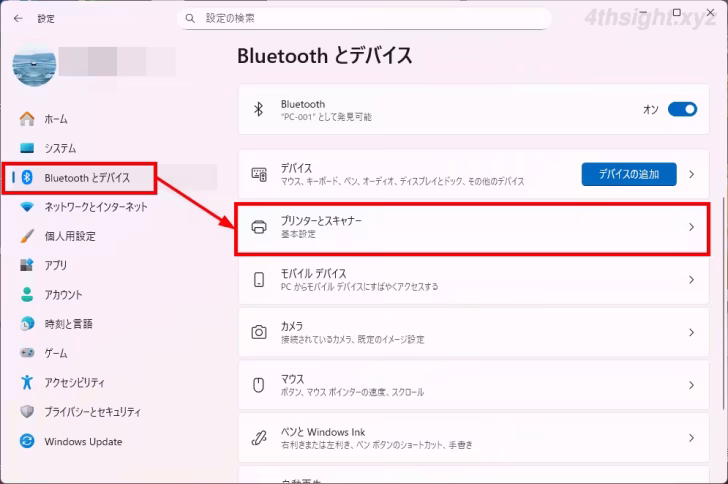This screenshot has width=728, height=484.
Task: Click the System monitor icon in sidebar
Action: coord(27,148)
